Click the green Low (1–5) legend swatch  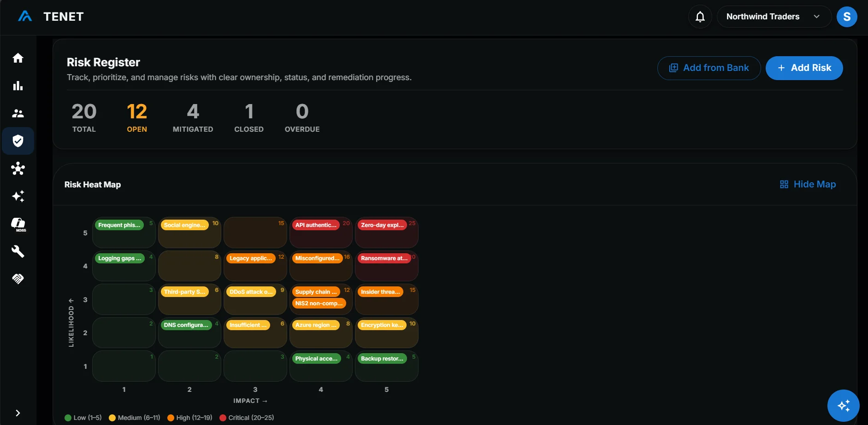click(68, 418)
